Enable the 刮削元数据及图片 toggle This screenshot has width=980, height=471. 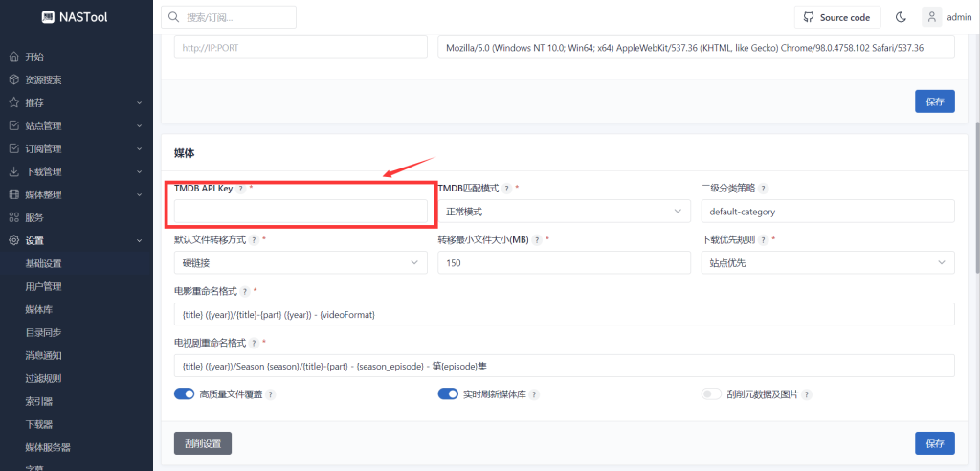pos(711,394)
